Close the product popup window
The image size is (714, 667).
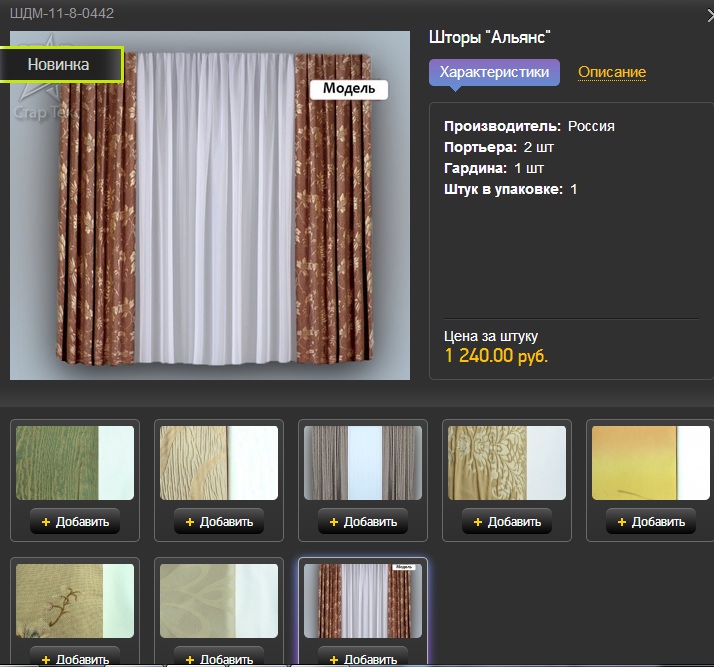710,16
